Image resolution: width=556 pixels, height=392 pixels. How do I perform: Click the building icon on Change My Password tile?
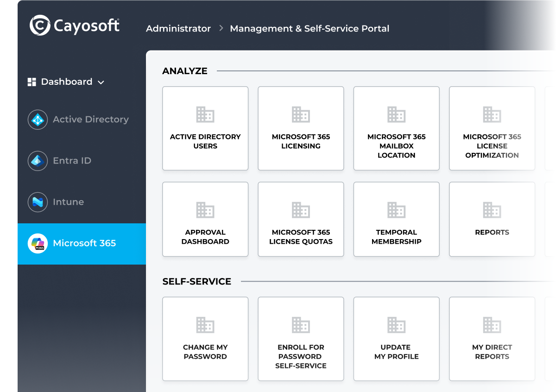pyautogui.click(x=205, y=325)
